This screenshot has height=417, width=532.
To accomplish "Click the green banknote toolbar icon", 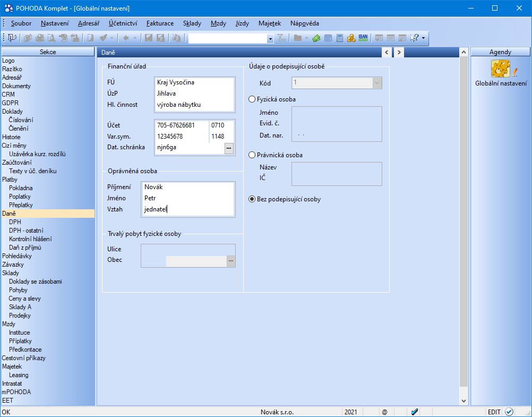I will click(x=316, y=38).
